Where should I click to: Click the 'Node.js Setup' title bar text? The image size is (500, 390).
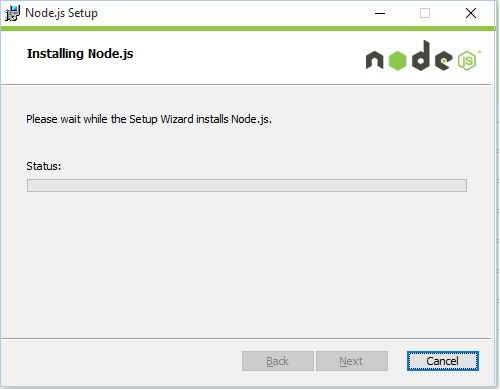pyautogui.click(x=62, y=13)
